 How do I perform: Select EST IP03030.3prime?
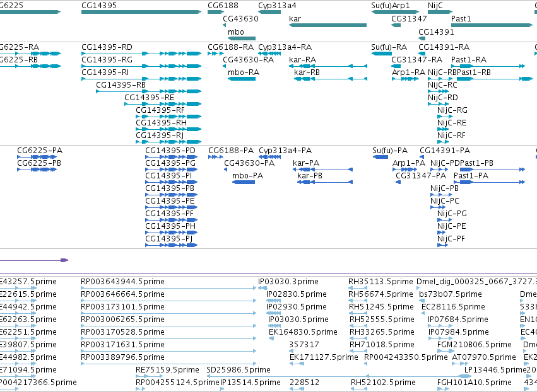click(x=263, y=288)
